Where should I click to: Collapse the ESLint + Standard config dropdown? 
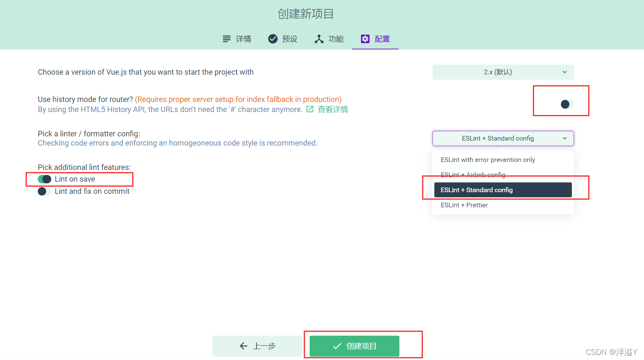[503, 138]
